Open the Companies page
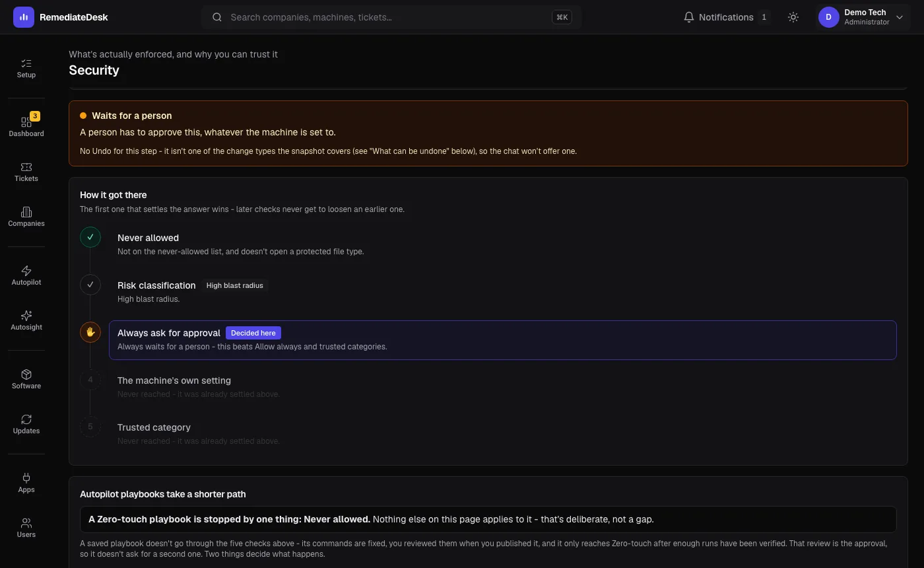924x568 pixels. coord(26,217)
